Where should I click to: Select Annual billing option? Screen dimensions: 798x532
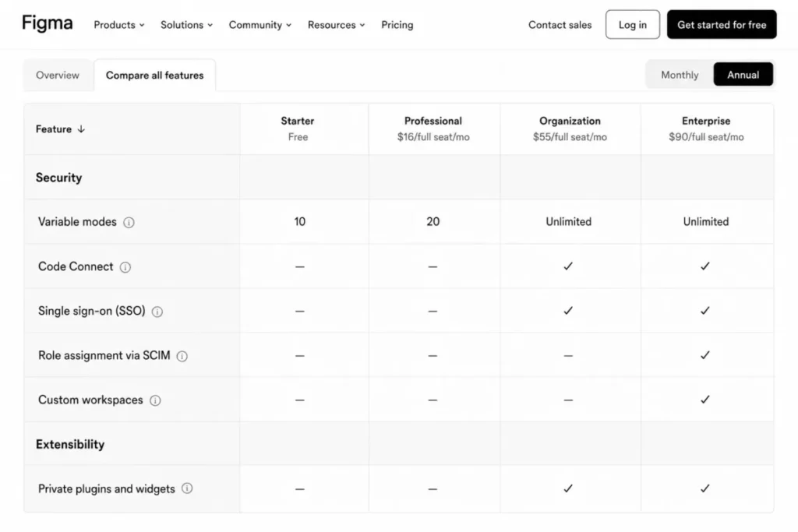click(743, 75)
